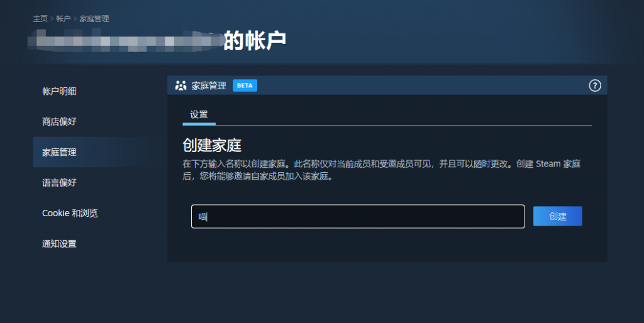Open the 主页 breadcrumb link
This screenshot has height=323, width=644.
(40, 19)
